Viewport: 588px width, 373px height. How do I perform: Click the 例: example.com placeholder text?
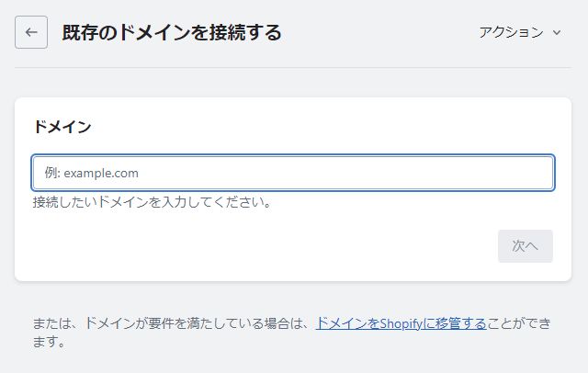92,173
